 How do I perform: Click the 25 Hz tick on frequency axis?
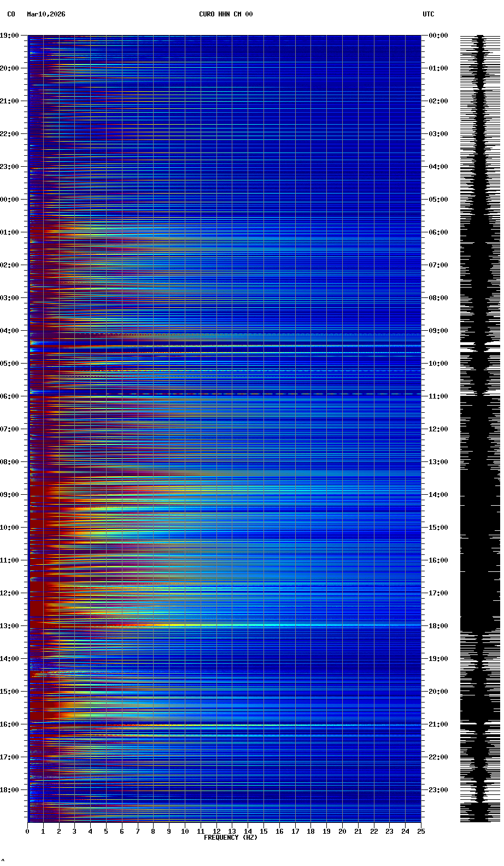point(421,832)
